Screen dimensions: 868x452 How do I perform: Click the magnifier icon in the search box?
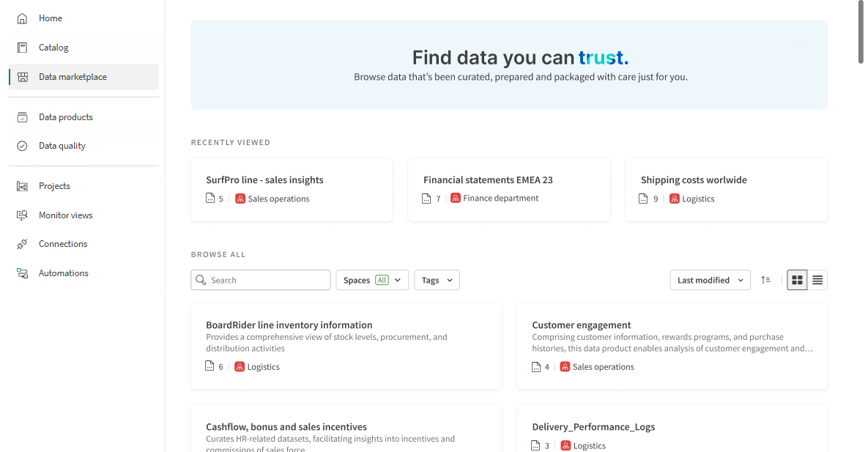(201, 280)
